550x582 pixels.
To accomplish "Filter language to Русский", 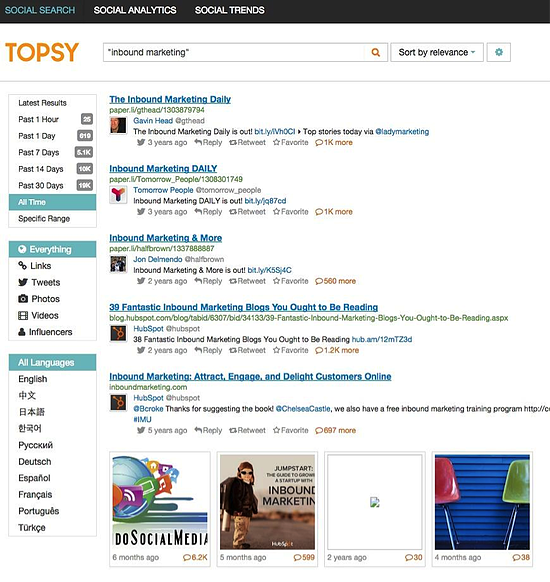I will click(36, 445).
